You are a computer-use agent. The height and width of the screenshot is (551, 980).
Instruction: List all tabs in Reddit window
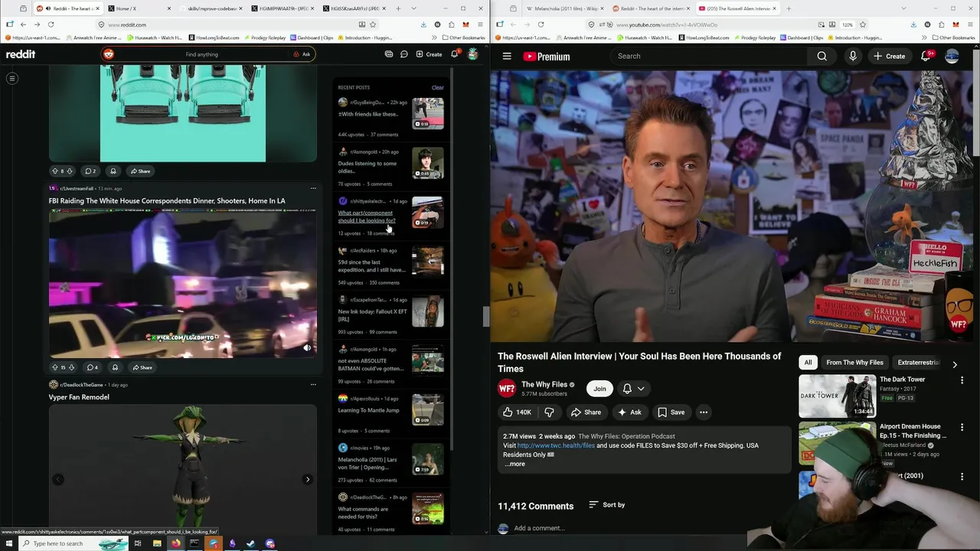pyautogui.click(x=414, y=8)
